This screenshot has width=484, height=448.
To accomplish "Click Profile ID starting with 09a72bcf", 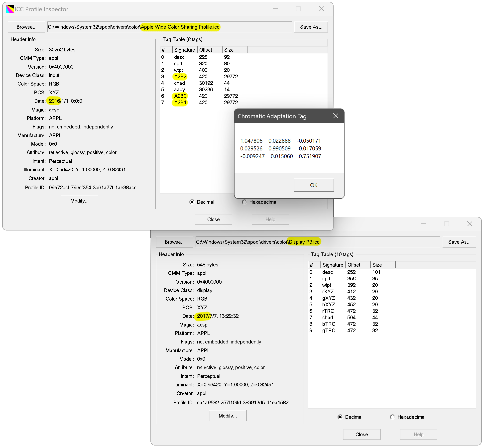I will click(93, 188).
